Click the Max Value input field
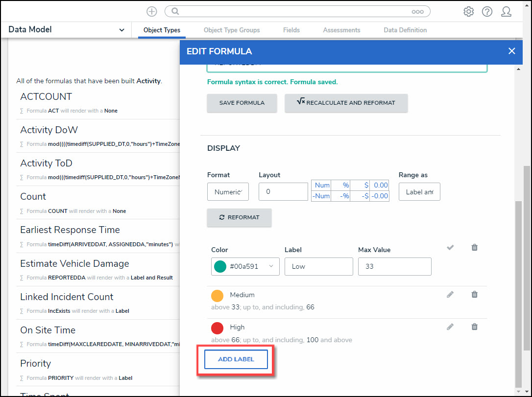Screen dimensions: 532x397 pyautogui.click(x=394, y=266)
